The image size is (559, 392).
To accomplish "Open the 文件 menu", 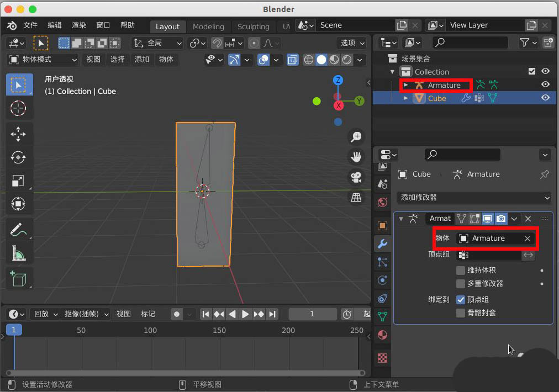I will point(30,25).
